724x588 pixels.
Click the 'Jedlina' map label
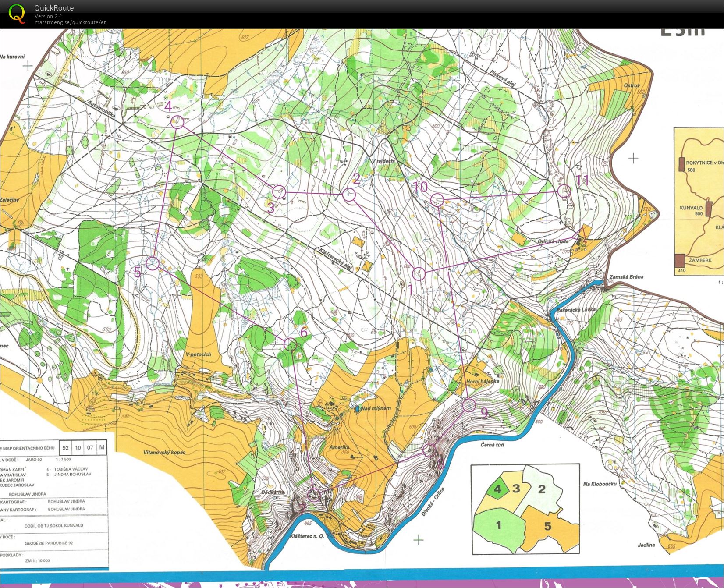[x=646, y=545]
